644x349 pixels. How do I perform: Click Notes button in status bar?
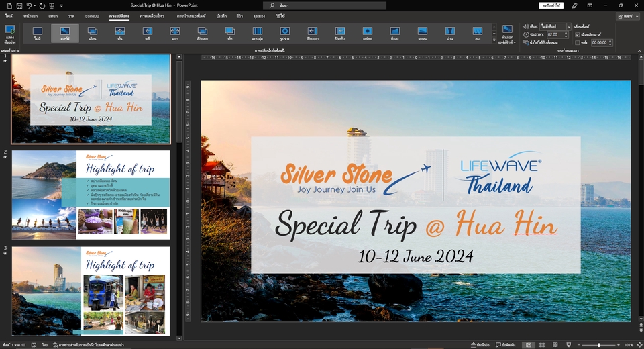(x=480, y=345)
